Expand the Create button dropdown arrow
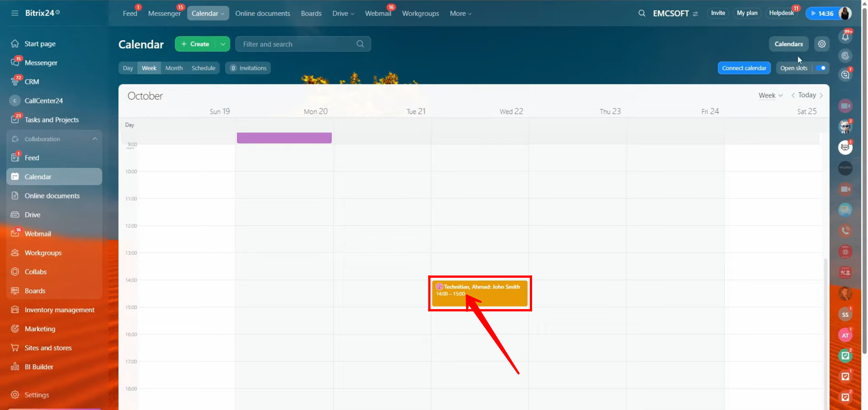 pos(223,44)
